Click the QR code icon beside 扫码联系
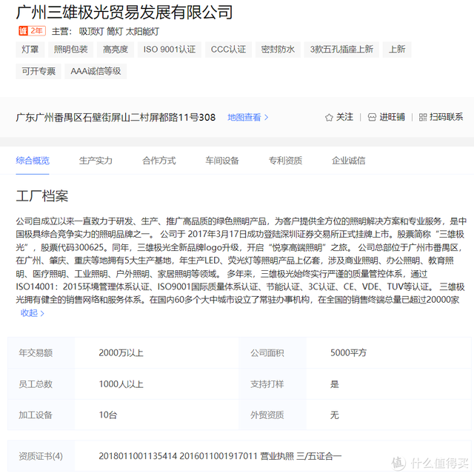 [423, 118]
